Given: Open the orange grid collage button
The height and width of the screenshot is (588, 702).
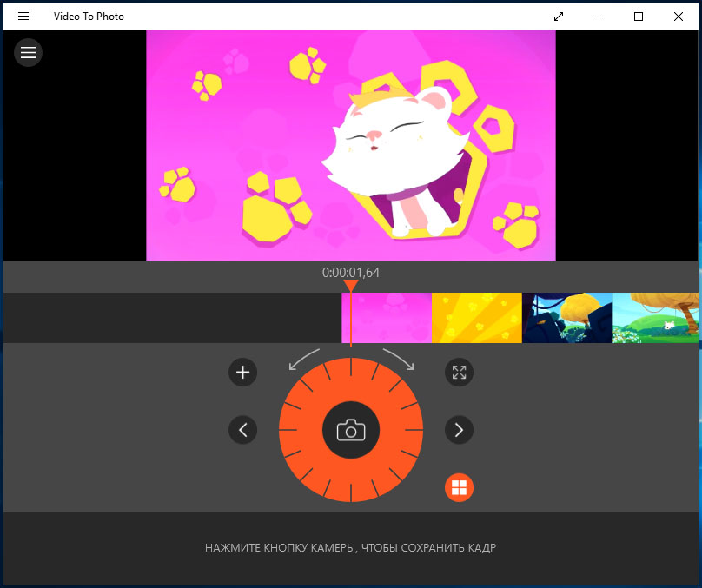Looking at the screenshot, I should (459, 487).
